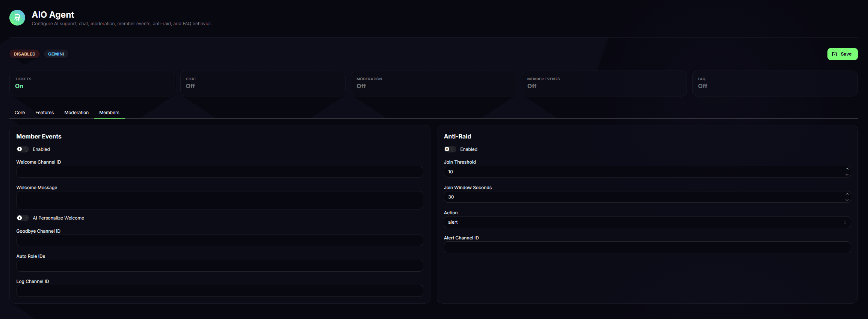
Task: Focus the Goodbye Channel ID field
Action: tap(220, 241)
